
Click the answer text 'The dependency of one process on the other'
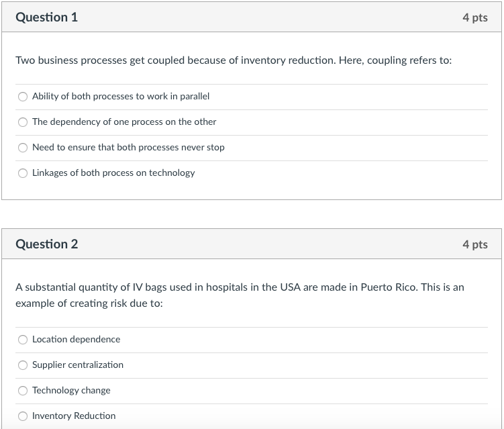[x=124, y=122]
